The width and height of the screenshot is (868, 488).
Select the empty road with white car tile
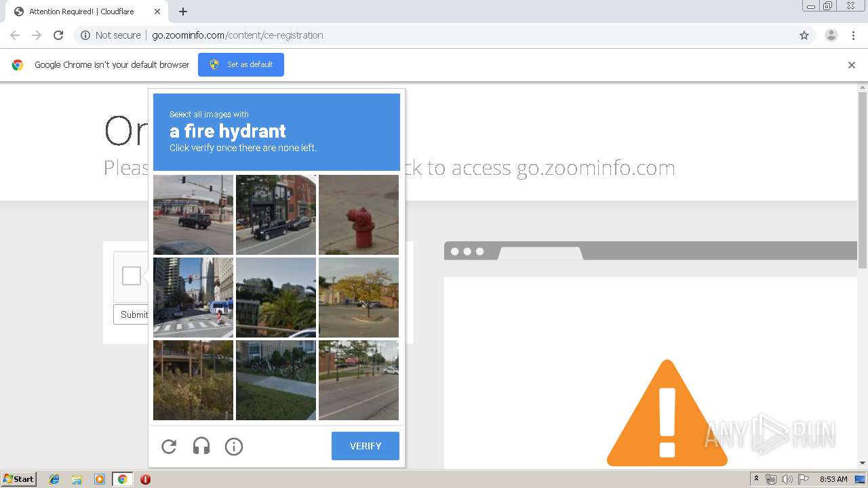[359, 380]
